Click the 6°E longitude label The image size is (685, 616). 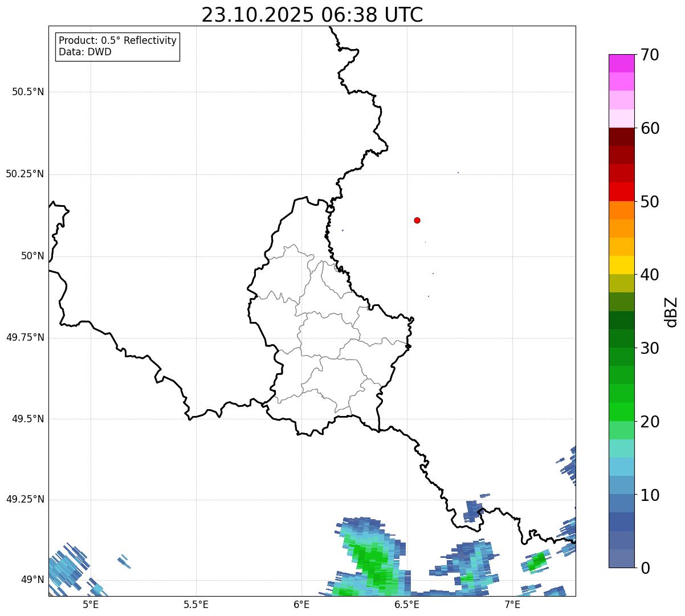301,604
